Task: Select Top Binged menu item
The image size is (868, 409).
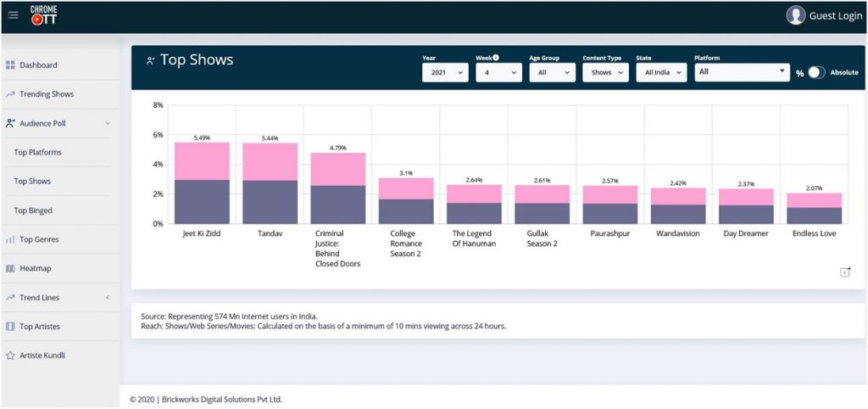Action: pos(33,210)
